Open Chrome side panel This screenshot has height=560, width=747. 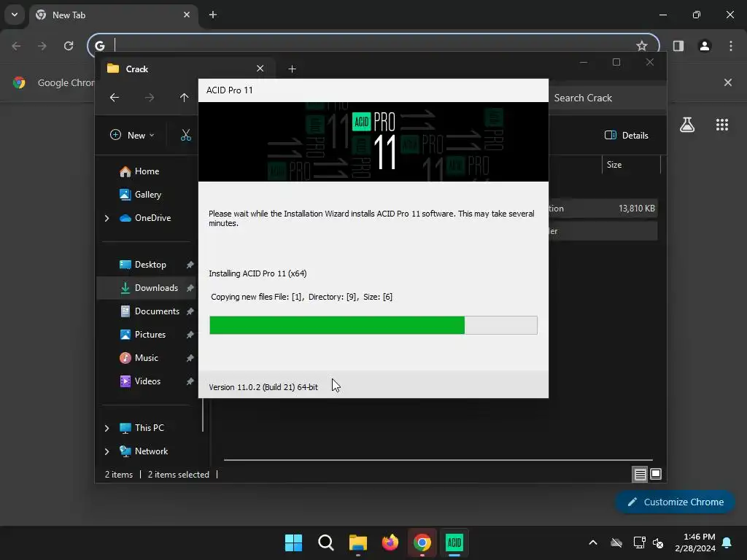click(x=678, y=46)
